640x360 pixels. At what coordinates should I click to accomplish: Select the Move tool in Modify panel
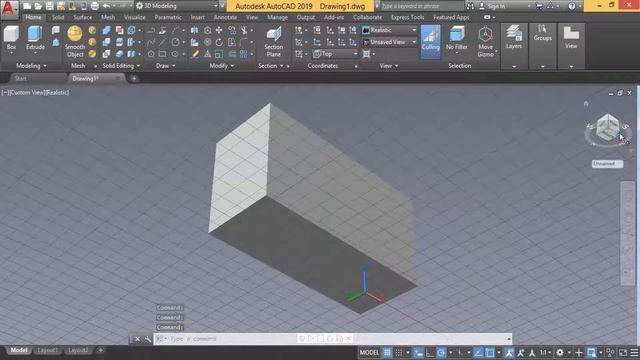point(219,30)
